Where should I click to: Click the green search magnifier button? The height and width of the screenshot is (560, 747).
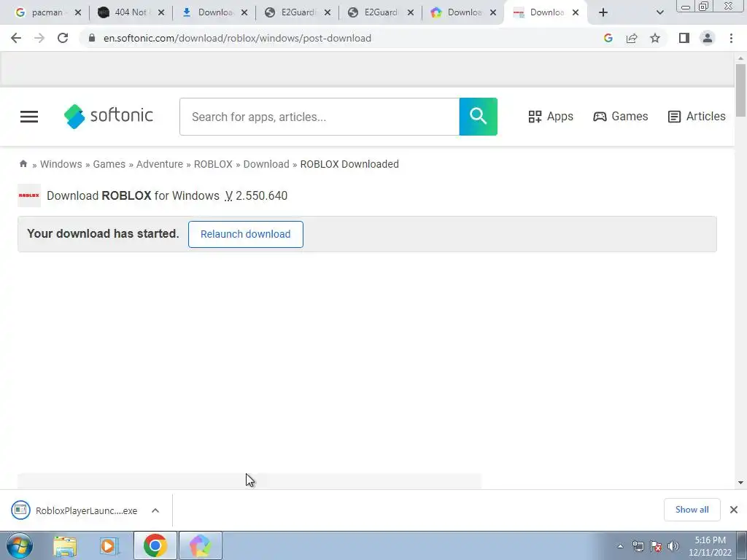pos(479,117)
